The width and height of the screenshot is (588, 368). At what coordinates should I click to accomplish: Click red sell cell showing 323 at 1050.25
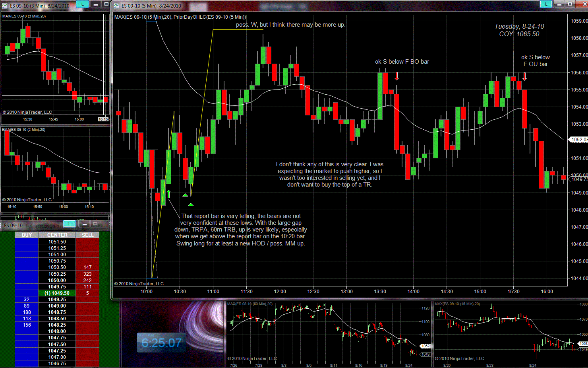point(87,274)
